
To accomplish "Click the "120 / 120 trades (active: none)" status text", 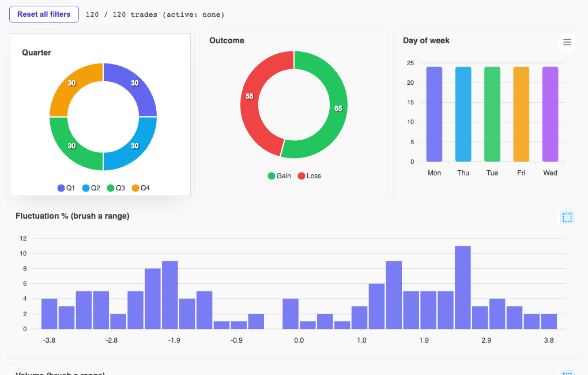I will tap(155, 14).
